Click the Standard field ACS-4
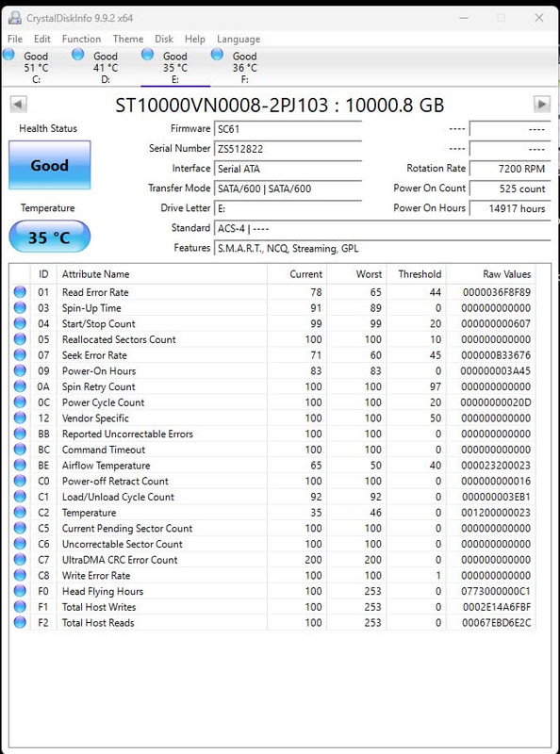Image resolution: width=560 pixels, height=754 pixels. tap(383, 228)
